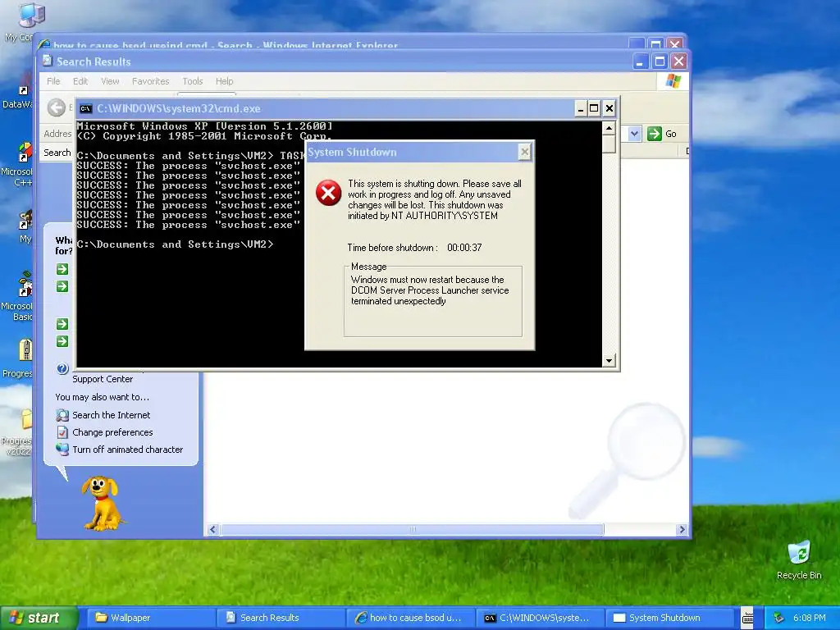Screen dimensions: 840x630
Task: Click the help question mark icon
Action: (x=62, y=368)
